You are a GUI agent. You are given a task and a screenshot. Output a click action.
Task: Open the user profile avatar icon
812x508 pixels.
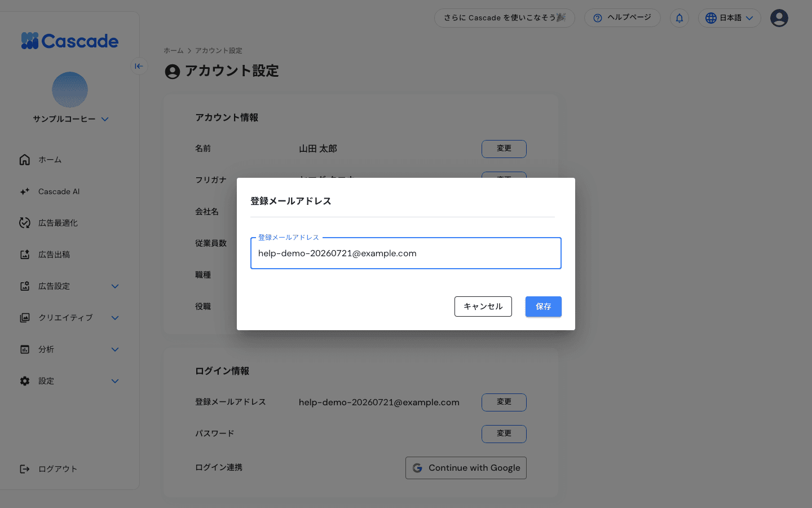pyautogui.click(x=779, y=18)
